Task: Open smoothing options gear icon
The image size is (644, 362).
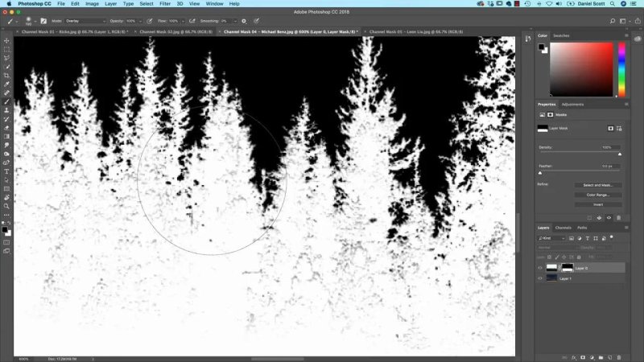Action: 244,21
